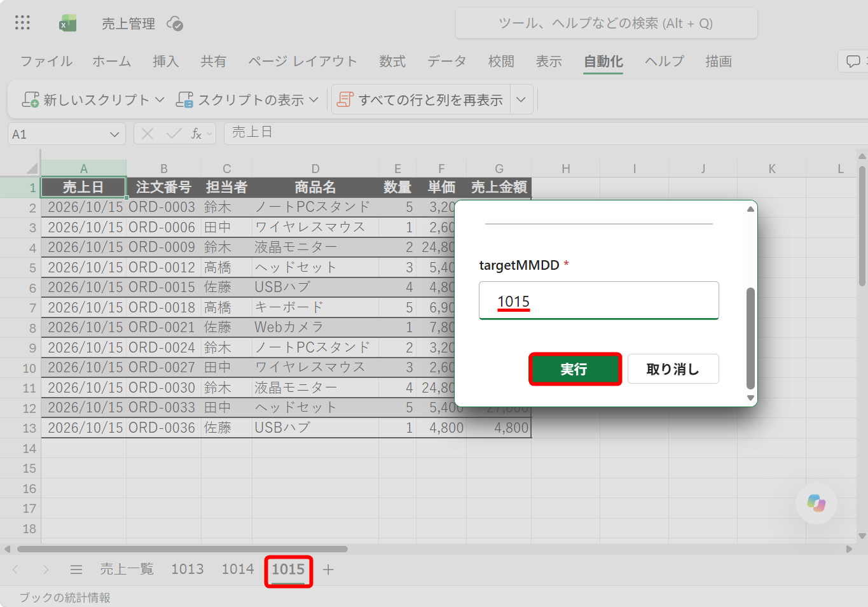Click the Excel application icon
The image size is (868, 607).
point(67,24)
